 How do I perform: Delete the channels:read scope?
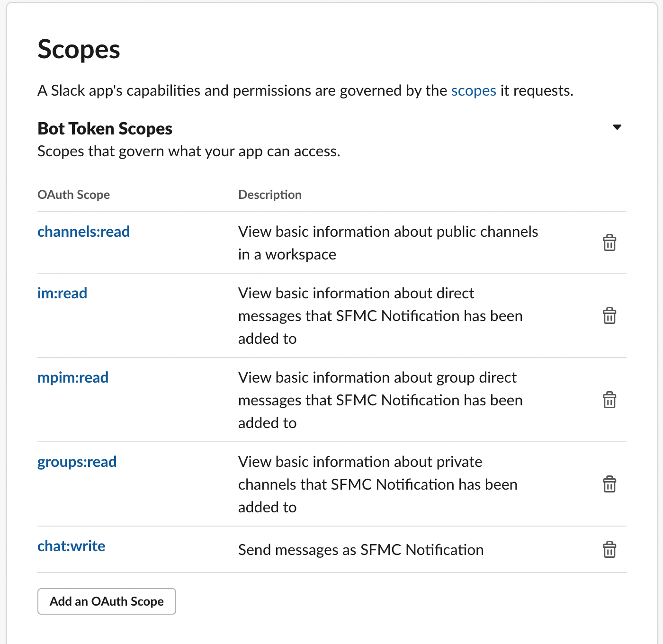[609, 242]
